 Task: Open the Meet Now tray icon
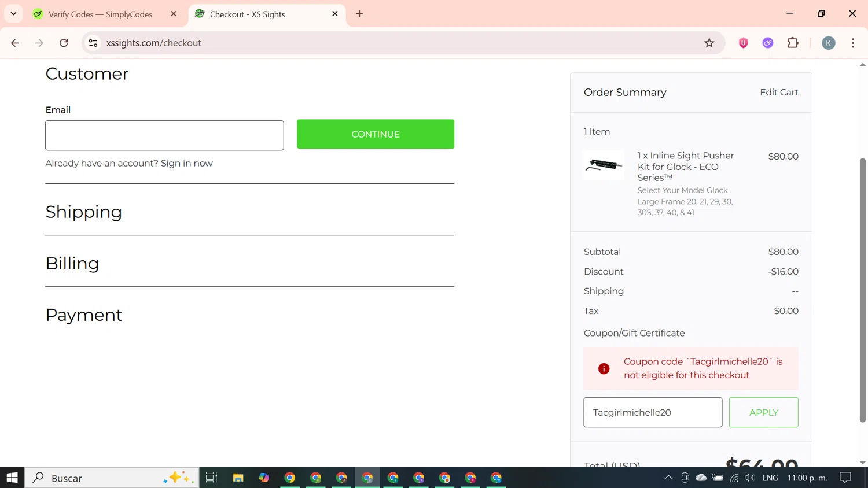(x=685, y=478)
